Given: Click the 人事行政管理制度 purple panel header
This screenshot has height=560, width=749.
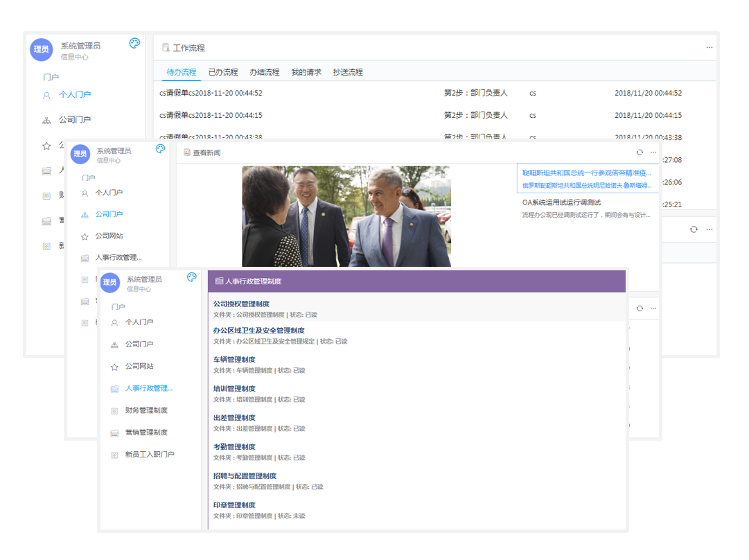Looking at the screenshot, I should click(416, 281).
